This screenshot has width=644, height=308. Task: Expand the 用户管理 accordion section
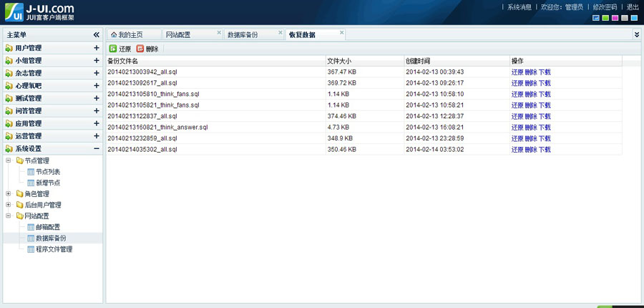[97, 48]
